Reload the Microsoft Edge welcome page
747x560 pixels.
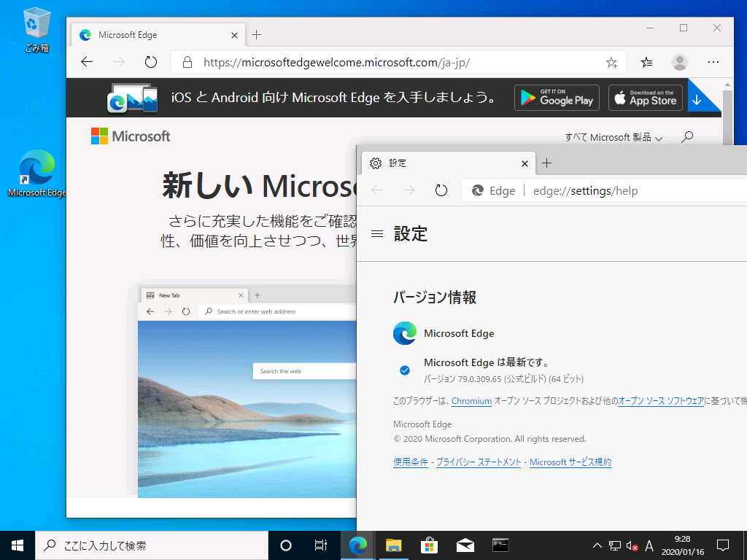coord(150,62)
